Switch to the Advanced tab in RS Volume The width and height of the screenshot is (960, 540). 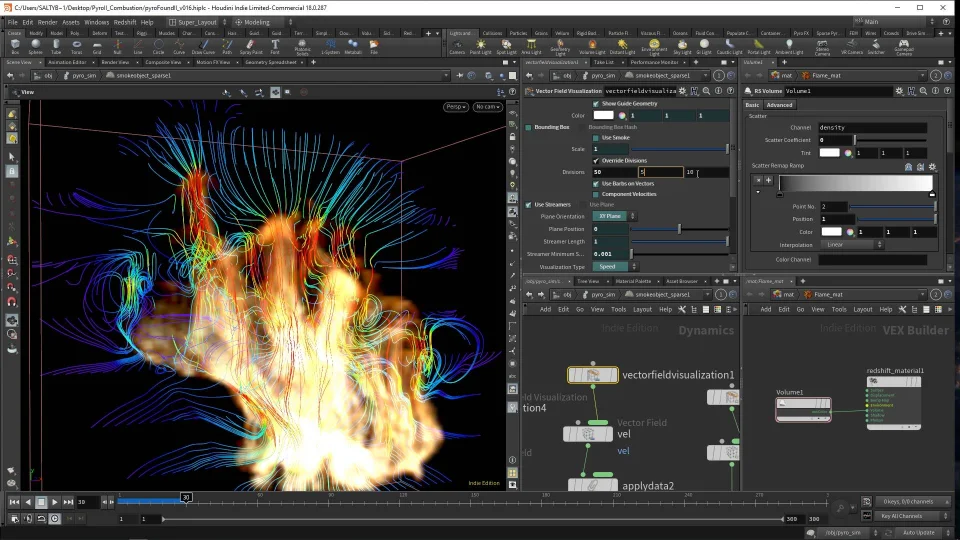pyautogui.click(x=780, y=105)
